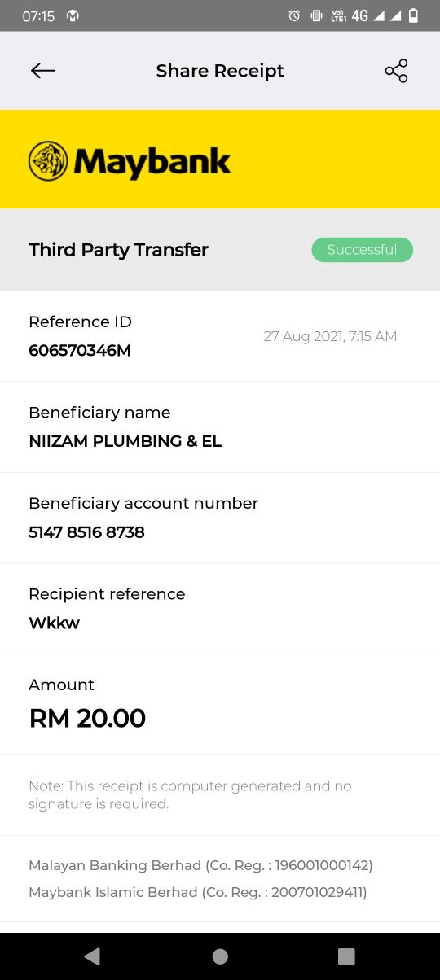Viewport: 440px width, 980px height.
Task: Tap the Third Party Transfer heading
Action: (119, 250)
